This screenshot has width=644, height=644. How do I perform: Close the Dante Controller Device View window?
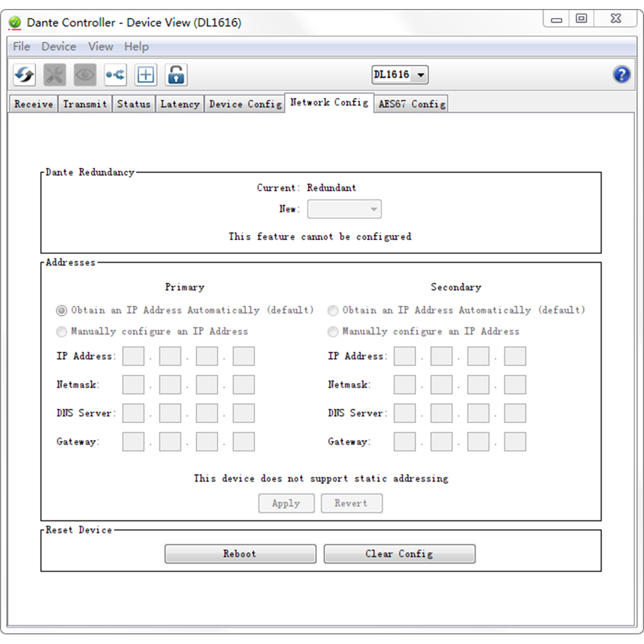pyautogui.click(x=616, y=19)
